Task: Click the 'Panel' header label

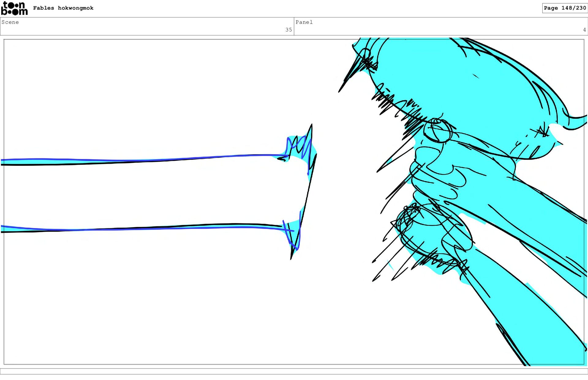Action: coord(304,22)
